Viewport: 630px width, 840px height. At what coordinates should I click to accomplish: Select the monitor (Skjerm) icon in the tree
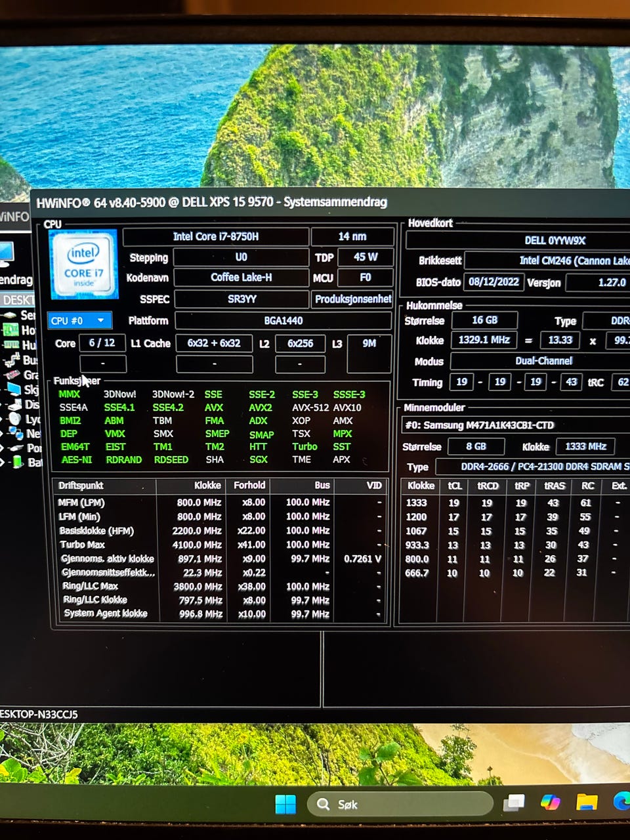click(14, 389)
